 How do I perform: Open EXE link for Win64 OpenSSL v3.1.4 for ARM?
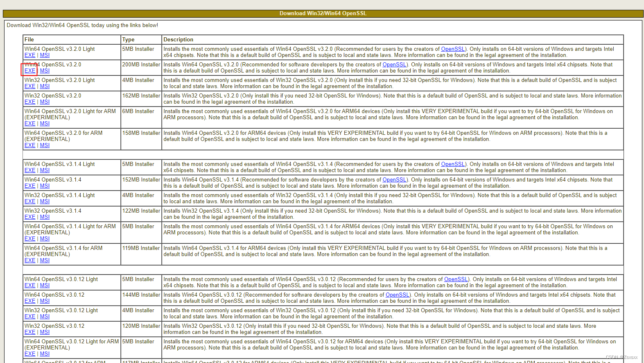tap(30, 261)
